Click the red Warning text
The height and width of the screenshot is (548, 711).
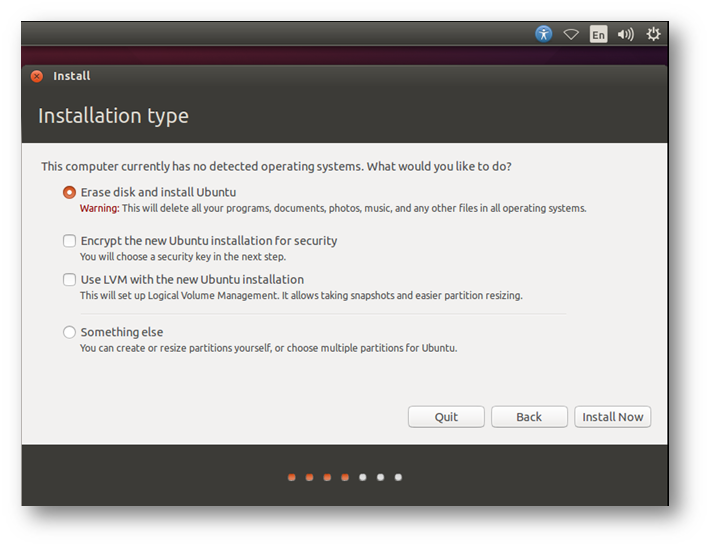(x=100, y=209)
